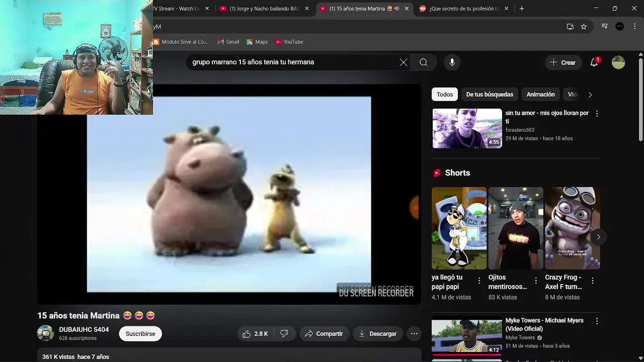
Task: Open options for the sin tu amor video
Action: (597, 114)
